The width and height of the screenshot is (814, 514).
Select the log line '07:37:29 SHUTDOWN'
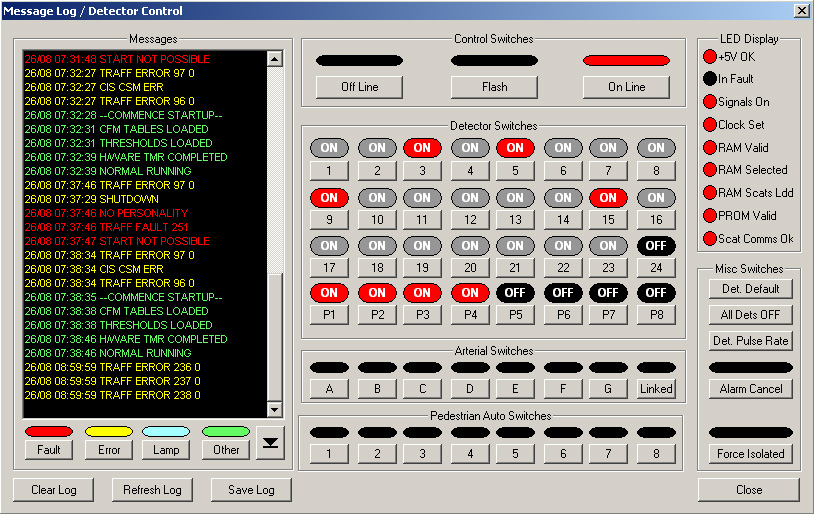click(x=92, y=199)
